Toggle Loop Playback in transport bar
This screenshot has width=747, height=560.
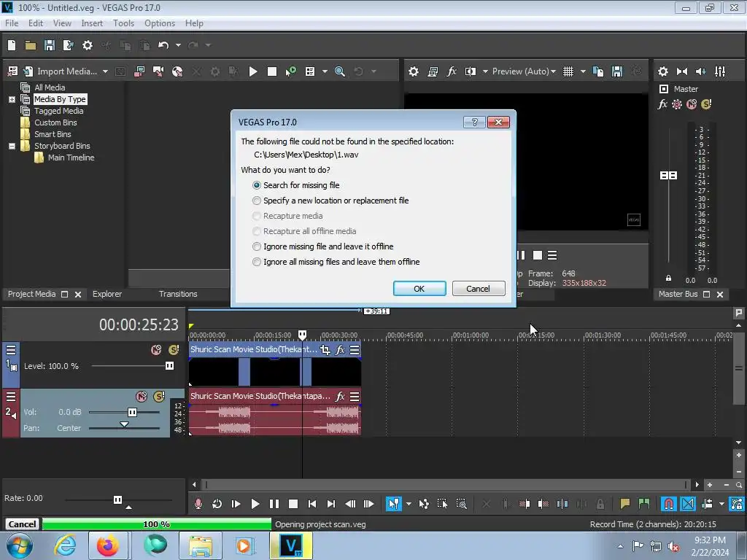coord(217,504)
